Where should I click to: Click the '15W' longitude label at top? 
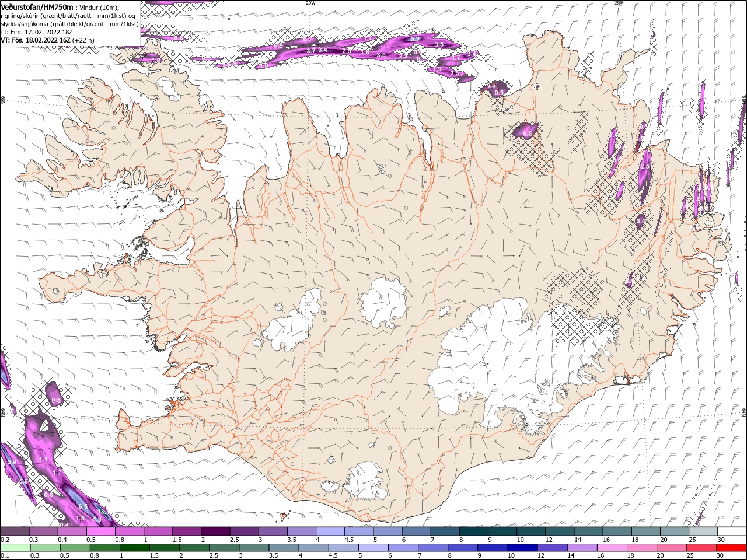point(618,3)
